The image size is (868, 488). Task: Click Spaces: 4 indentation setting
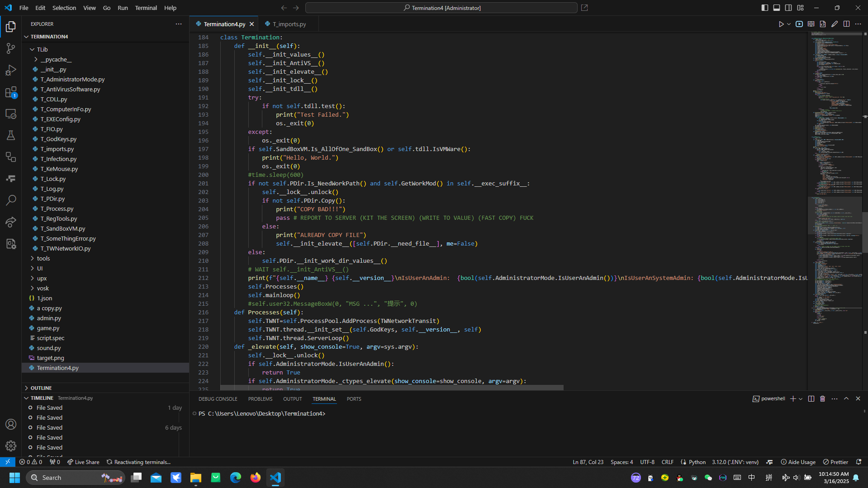click(x=621, y=462)
